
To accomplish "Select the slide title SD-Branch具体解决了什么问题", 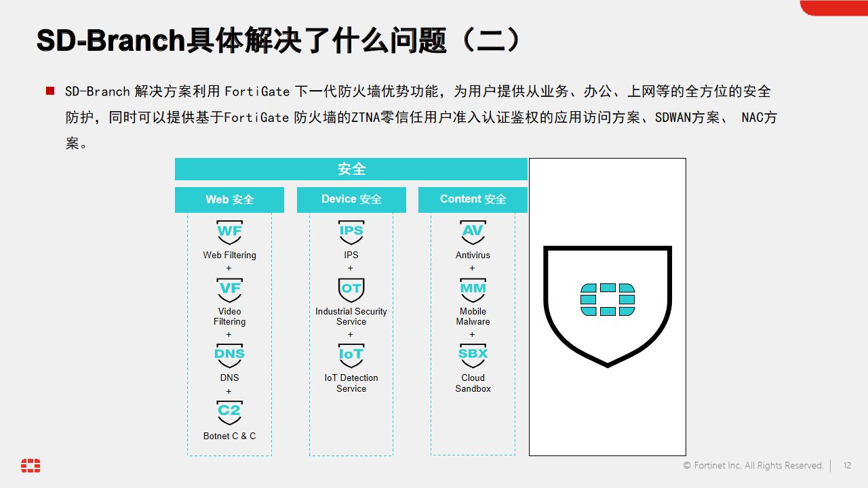I will click(278, 39).
